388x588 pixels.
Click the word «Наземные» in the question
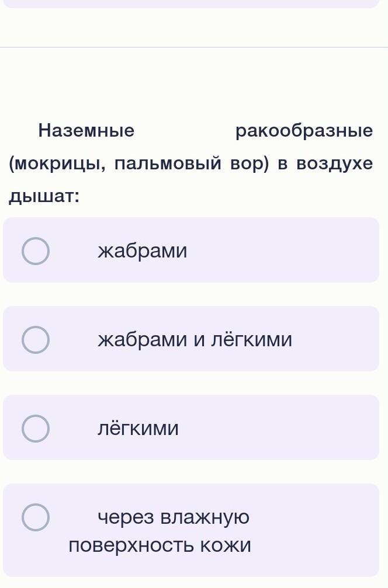(86, 131)
